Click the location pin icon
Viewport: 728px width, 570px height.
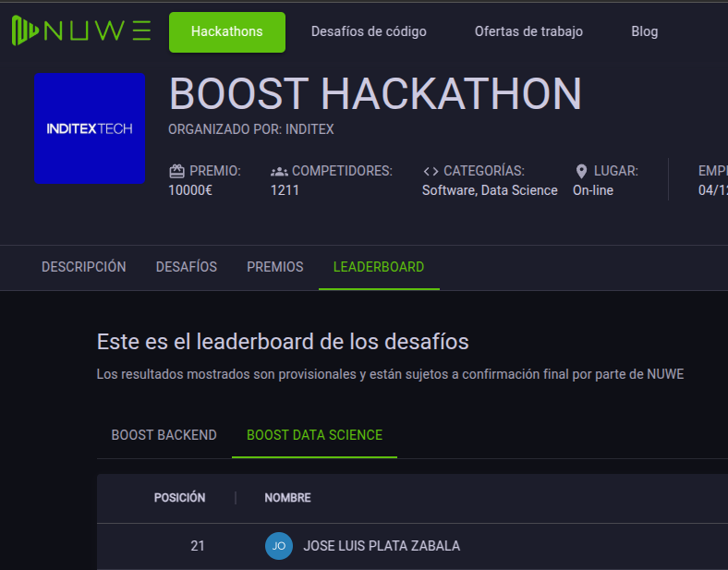point(581,171)
